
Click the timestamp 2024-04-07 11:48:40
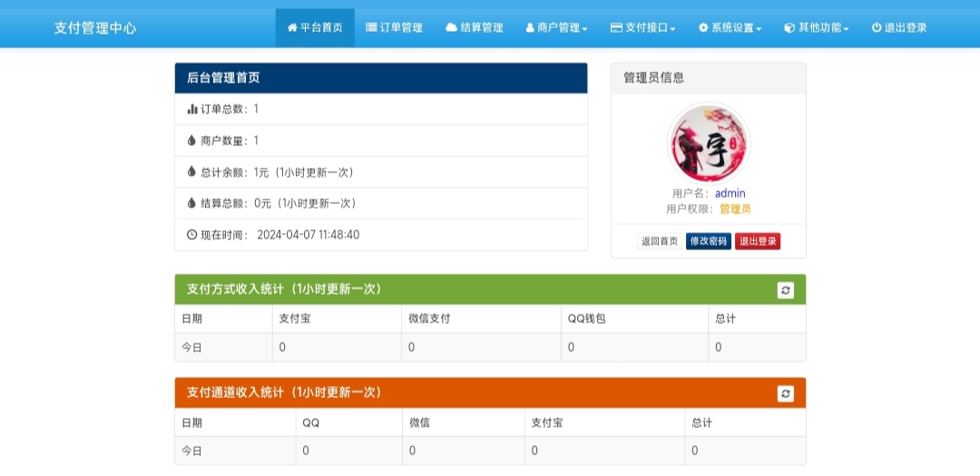(x=309, y=235)
